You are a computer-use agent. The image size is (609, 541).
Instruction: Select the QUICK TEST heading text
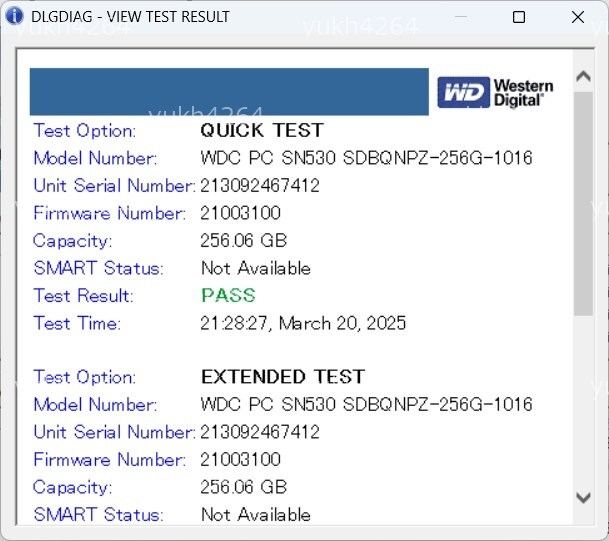click(262, 130)
